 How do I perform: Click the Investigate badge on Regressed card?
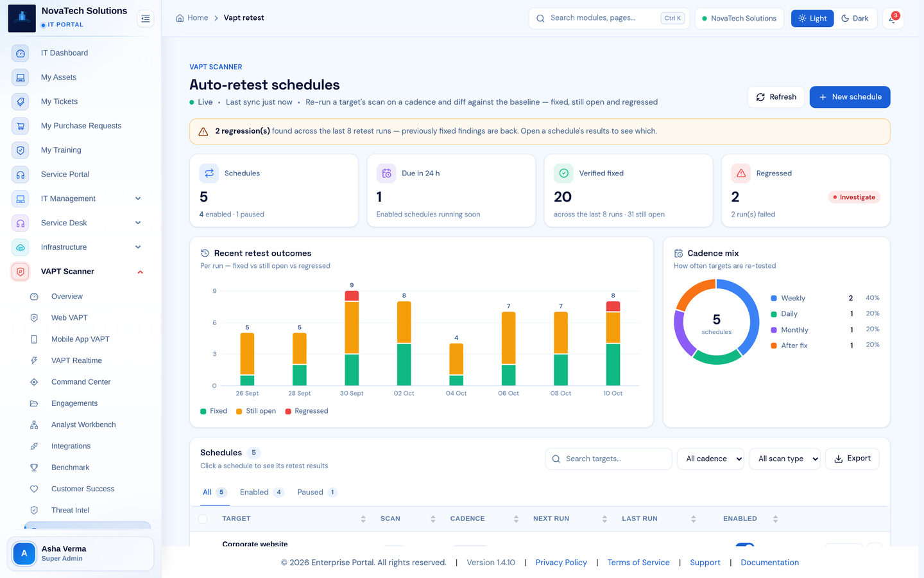(854, 197)
